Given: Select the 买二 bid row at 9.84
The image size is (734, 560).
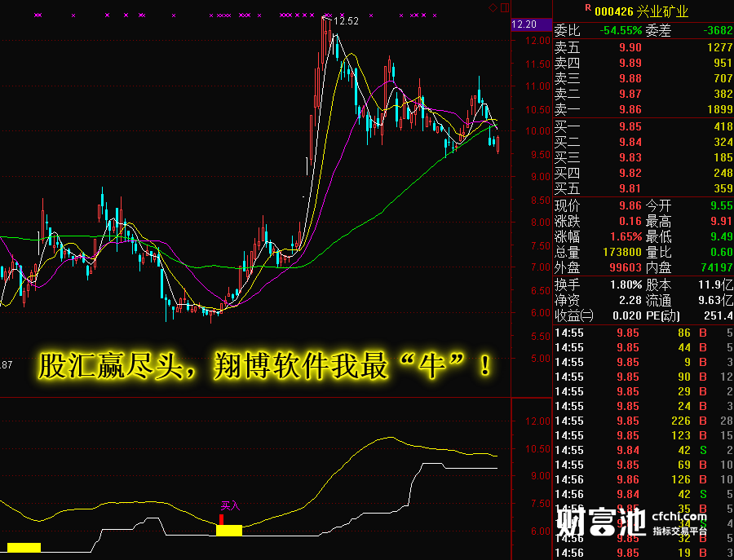Looking at the screenshot, I should pos(643,142).
